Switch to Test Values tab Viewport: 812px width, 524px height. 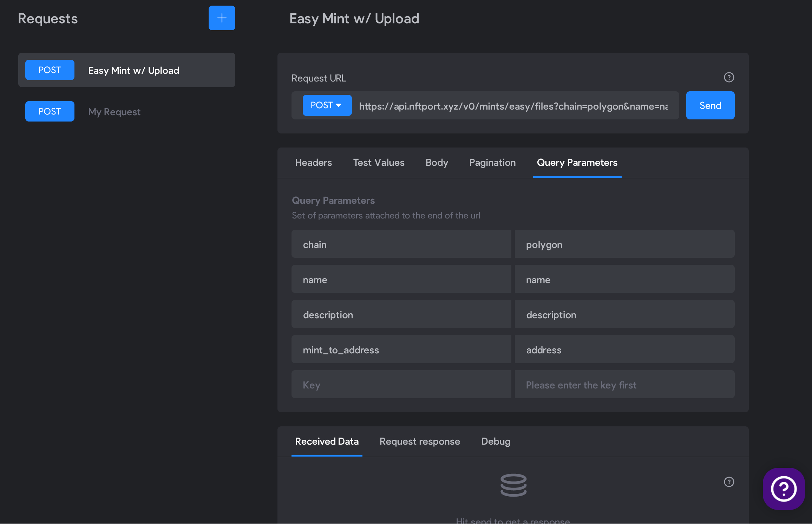pos(379,163)
